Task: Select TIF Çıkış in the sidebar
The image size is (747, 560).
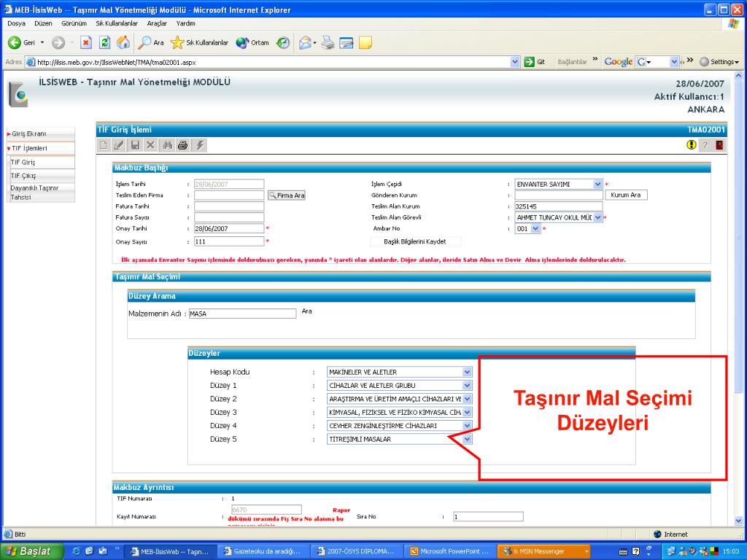Action: coord(23,176)
